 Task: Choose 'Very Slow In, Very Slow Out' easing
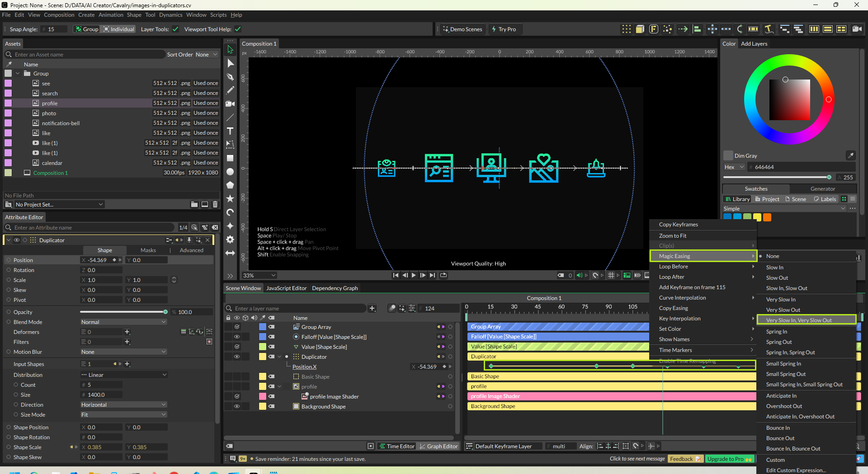(799, 320)
